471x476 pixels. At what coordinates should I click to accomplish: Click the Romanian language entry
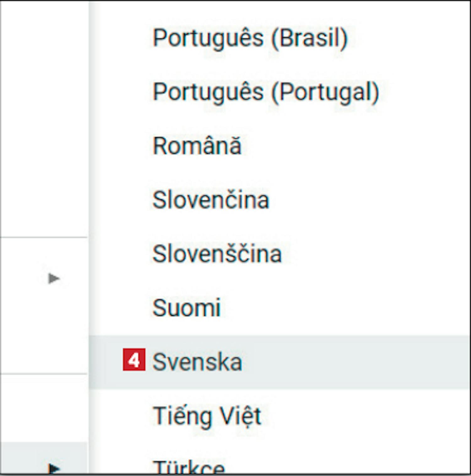tap(197, 146)
